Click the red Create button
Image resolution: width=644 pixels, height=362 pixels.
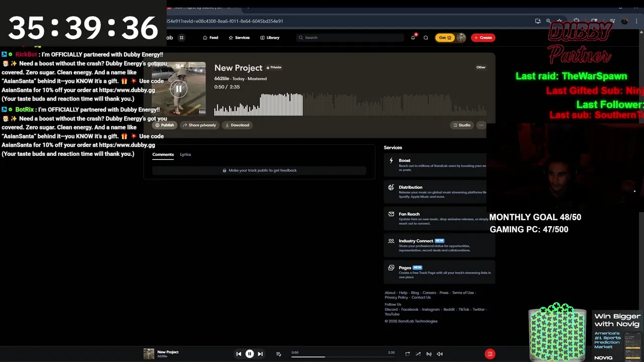[x=483, y=38]
